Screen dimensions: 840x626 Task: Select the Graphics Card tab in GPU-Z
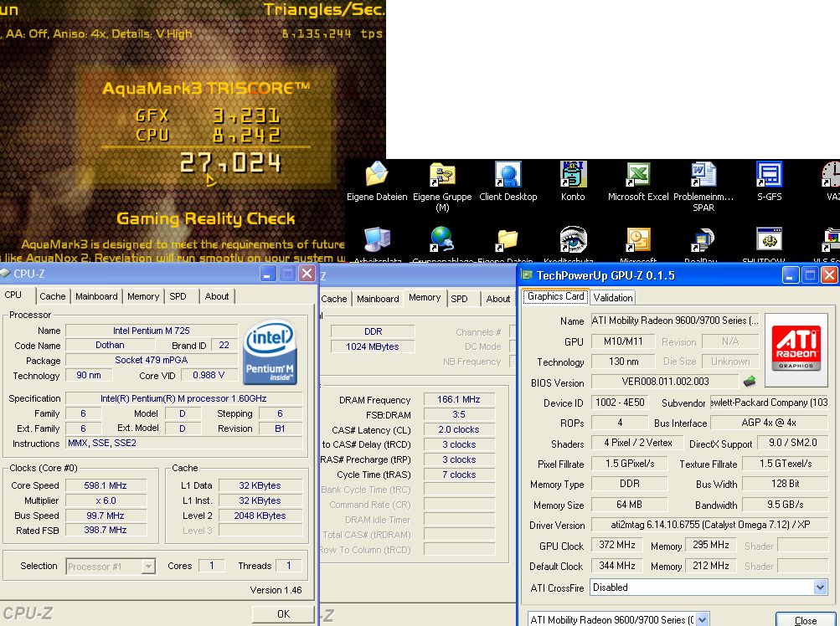[555, 296]
